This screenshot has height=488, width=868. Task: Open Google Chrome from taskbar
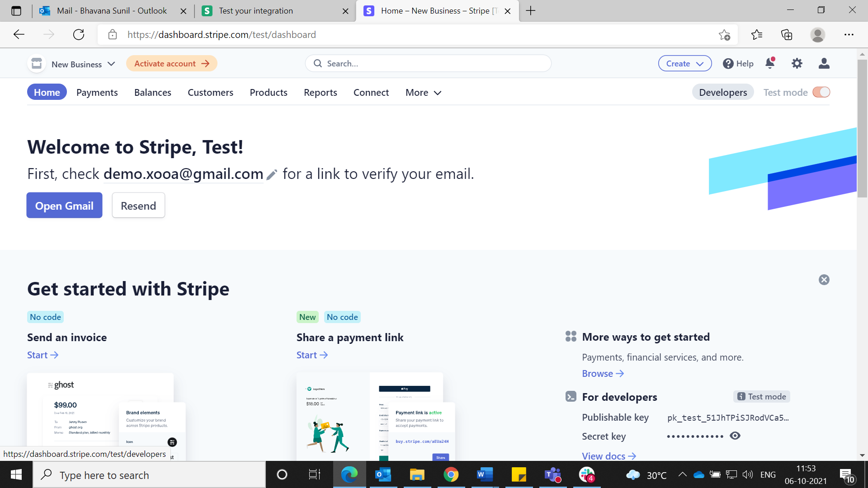pyautogui.click(x=451, y=475)
